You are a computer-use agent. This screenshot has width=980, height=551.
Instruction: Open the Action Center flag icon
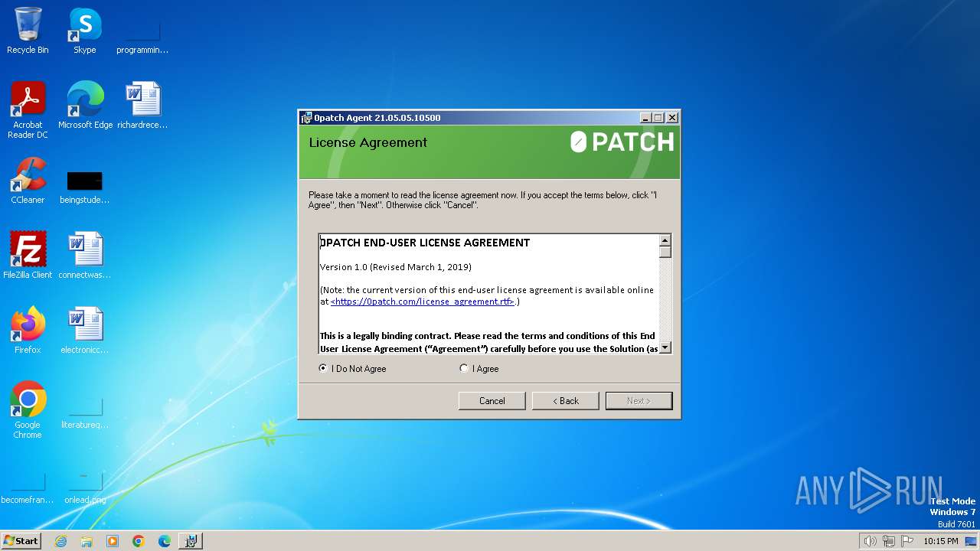pyautogui.click(x=908, y=541)
